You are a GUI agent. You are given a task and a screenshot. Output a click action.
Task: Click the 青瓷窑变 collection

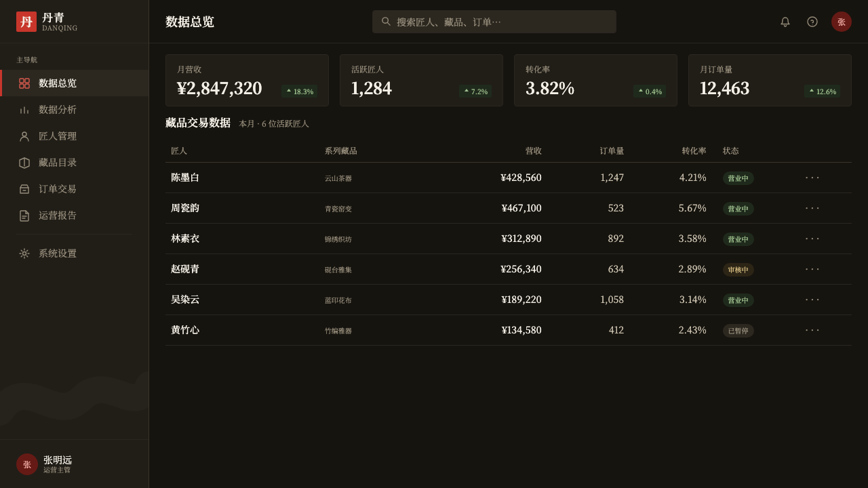pos(338,209)
